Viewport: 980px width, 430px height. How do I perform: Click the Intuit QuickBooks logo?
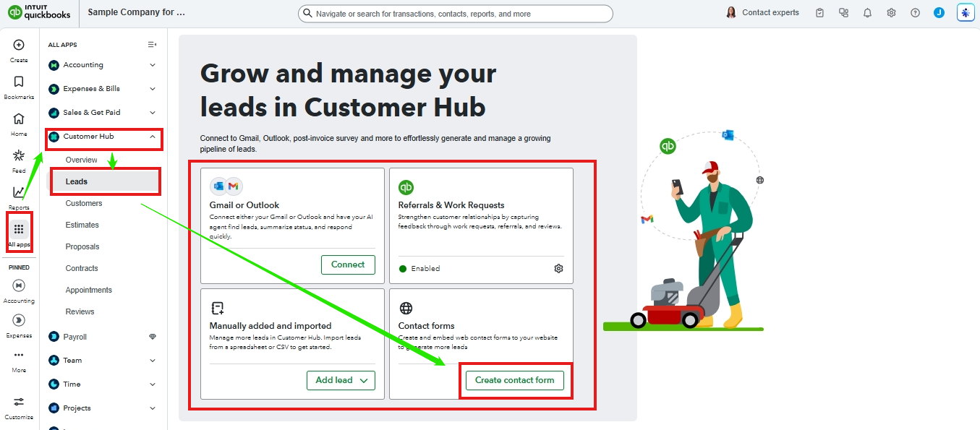click(39, 12)
